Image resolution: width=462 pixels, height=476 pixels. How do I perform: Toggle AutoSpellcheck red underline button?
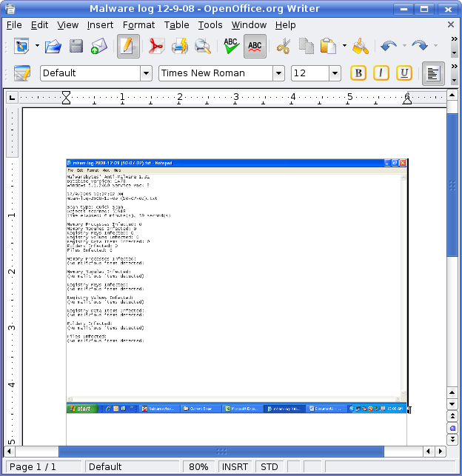[x=255, y=47]
